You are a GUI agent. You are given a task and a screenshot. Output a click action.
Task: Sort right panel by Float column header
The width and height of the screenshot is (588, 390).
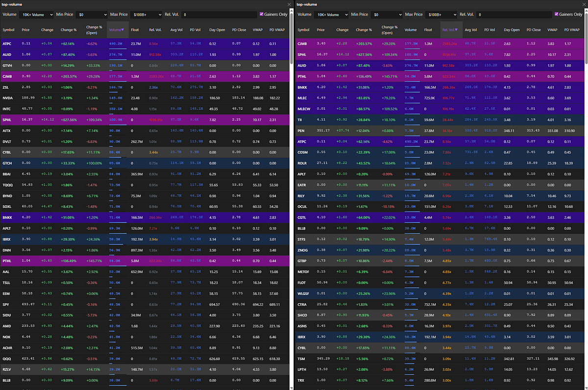pos(429,30)
